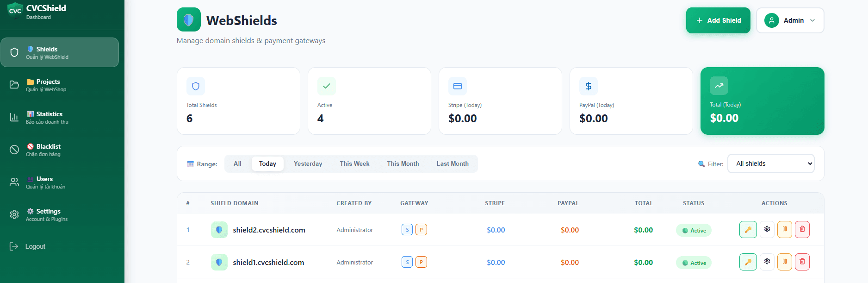Viewport: 868px width, 283px height.
Task: Open the Statistics sidebar page
Action: tap(49, 118)
